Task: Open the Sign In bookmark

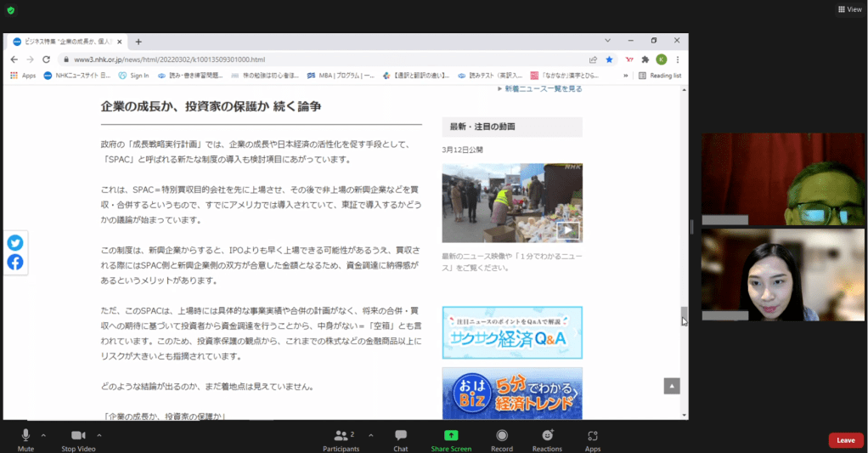Action: pos(134,76)
